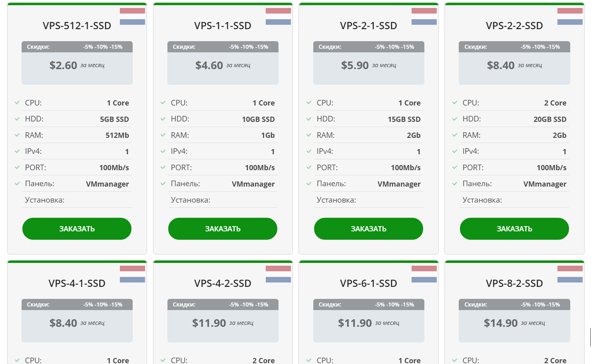The image size is (591, 364).
Task: Click the $5.90 price on VPS-2-1-SSD
Action: click(x=355, y=65)
